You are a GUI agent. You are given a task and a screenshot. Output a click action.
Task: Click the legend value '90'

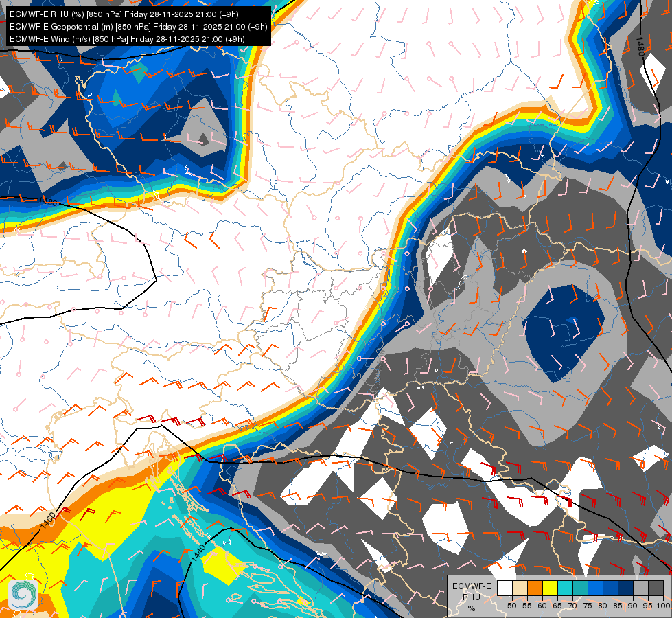coord(633,606)
